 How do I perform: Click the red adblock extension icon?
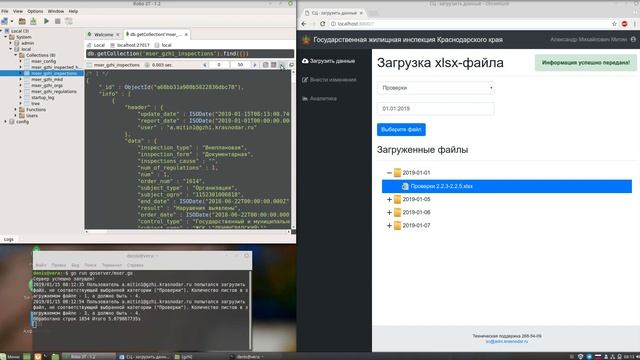(624, 24)
